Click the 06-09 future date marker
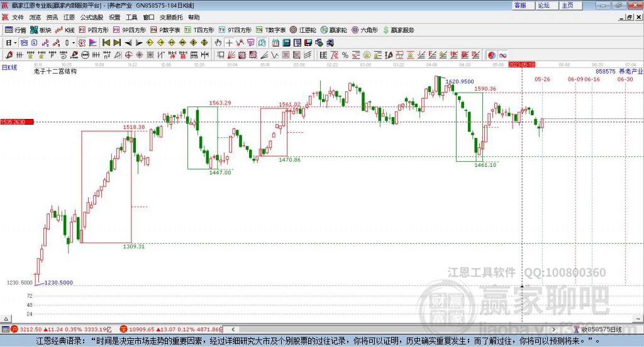This screenshot has width=644, height=347. 575,79
